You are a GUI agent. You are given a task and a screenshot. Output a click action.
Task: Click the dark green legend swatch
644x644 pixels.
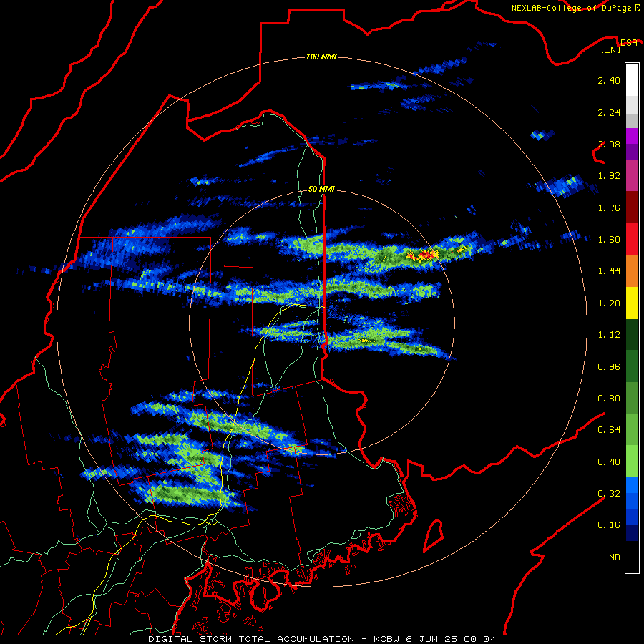point(632,335)
